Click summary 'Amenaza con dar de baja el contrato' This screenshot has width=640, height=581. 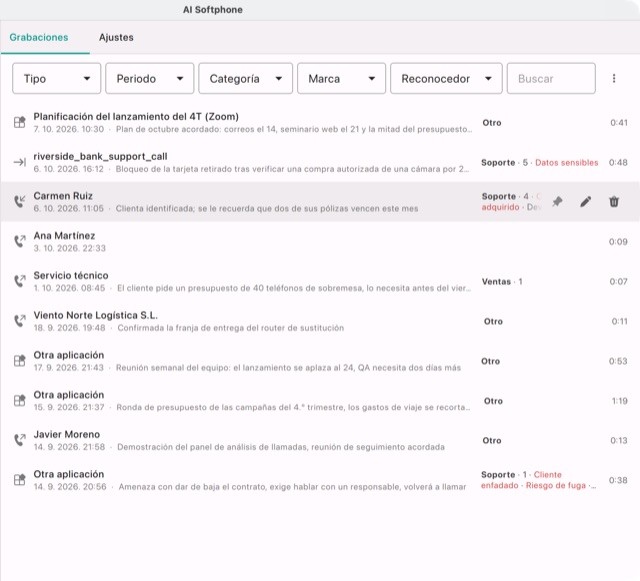tap(292, 487)
